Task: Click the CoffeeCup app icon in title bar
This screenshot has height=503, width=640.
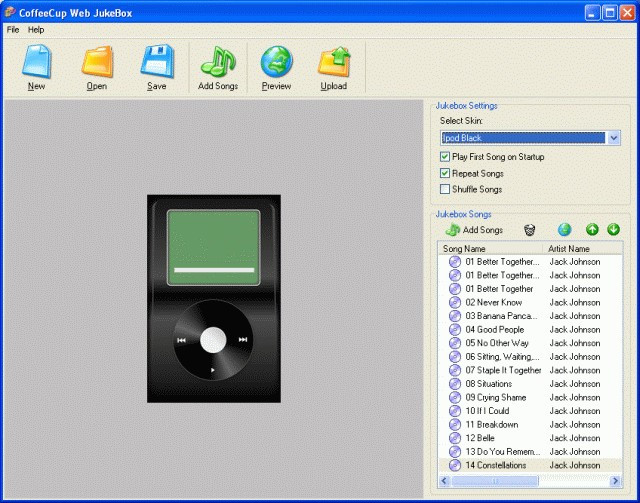Action: pos(10,12)
